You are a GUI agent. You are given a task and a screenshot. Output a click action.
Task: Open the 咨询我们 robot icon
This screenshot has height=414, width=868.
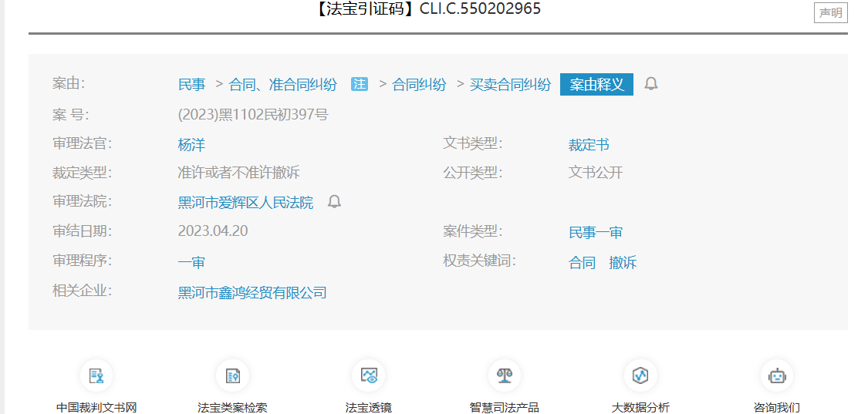click(776, 376)
